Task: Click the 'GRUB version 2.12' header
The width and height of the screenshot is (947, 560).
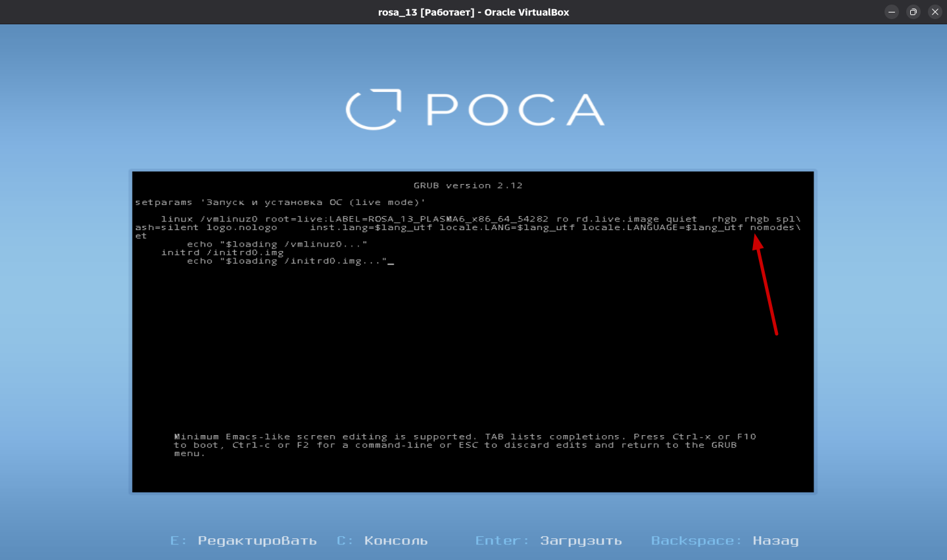Action: (468, 186)
